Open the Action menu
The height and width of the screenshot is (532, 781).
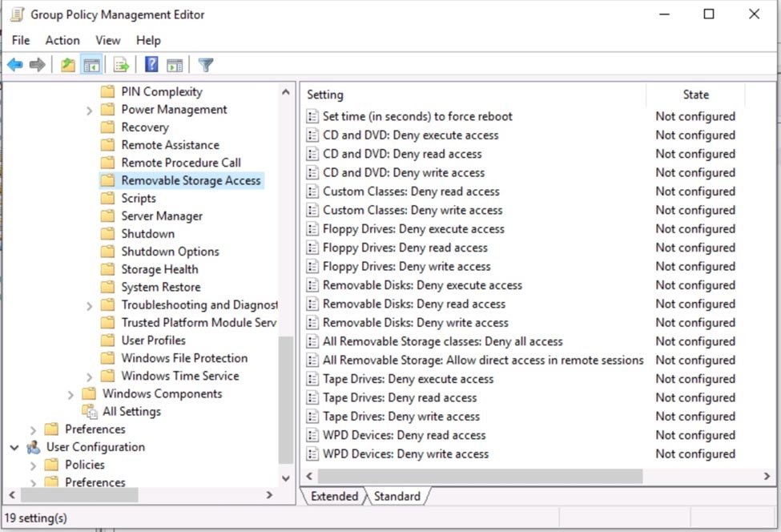tap(62, 40)
